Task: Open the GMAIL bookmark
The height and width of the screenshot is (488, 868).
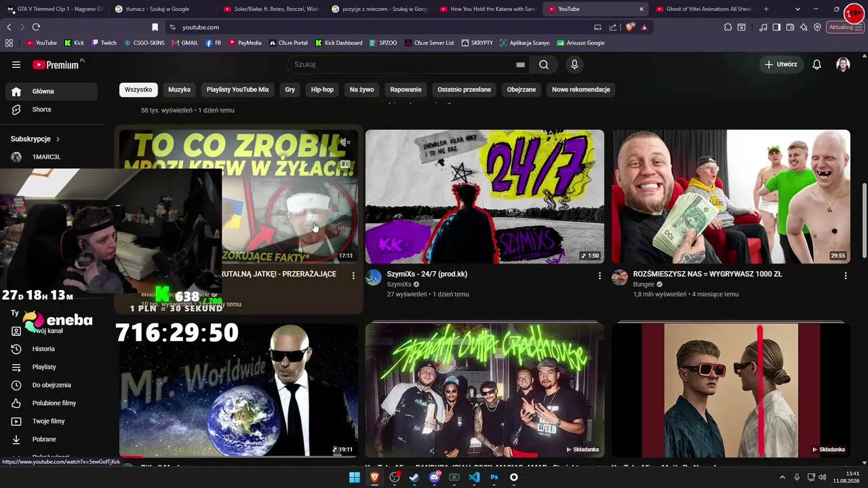Action: point(184,43)
